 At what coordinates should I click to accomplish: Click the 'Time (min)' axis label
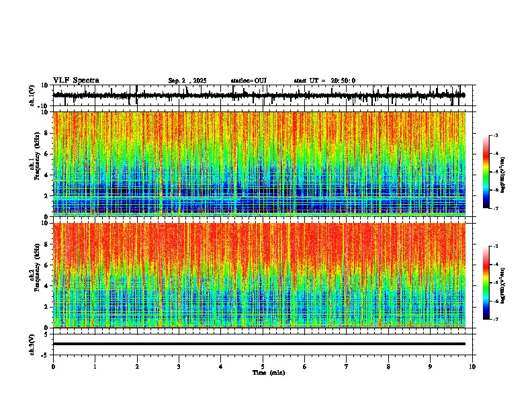269,373
